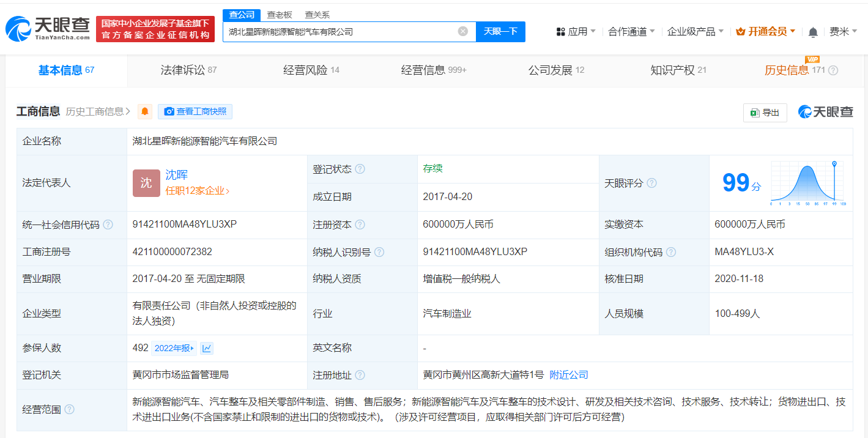Open 附近公司 next to the registered address
This screenshot has width=868, height=438.
(x=568, y=375)
